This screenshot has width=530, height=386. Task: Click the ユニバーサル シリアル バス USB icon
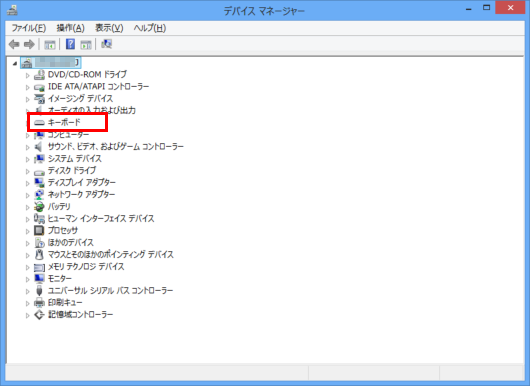(39, 291)
